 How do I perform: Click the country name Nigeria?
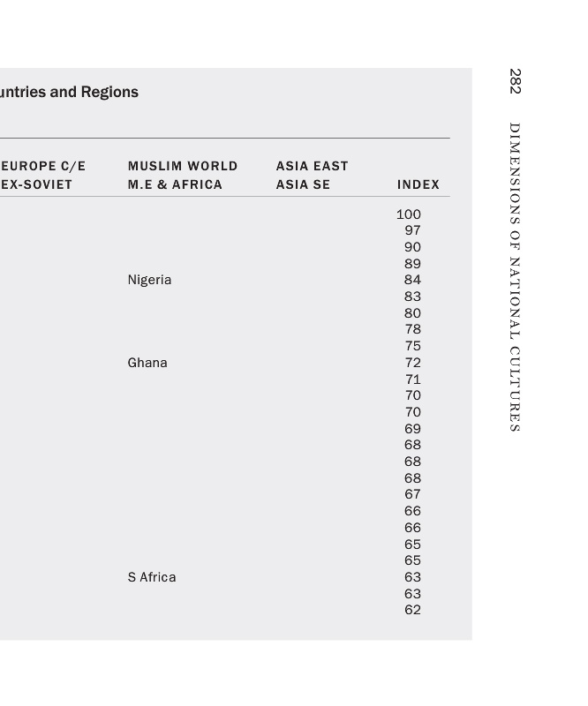point(149,280)
